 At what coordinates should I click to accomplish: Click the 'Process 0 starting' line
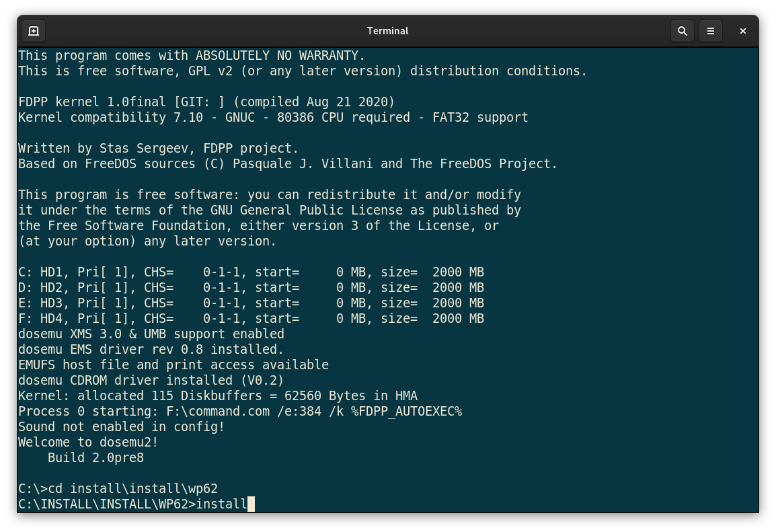239,411
